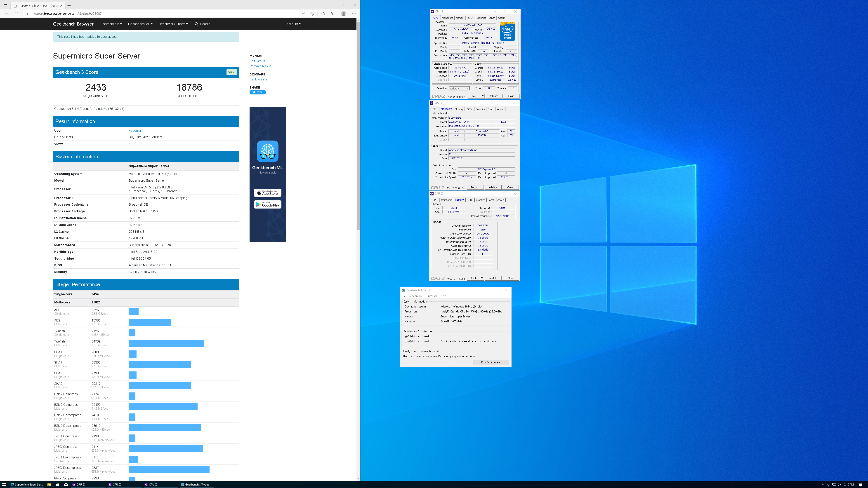Viewport: 868px width, 488px height.
Task: Open Tools dropdown arrow in Mainboard window
Action: (x=482, y=187)
